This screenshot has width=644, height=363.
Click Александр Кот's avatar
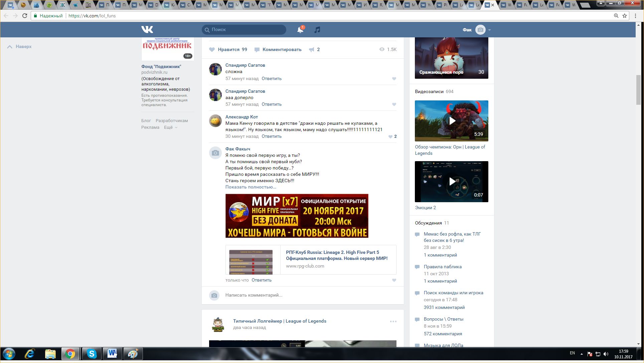pyautogui.click(x=215, y=121)
